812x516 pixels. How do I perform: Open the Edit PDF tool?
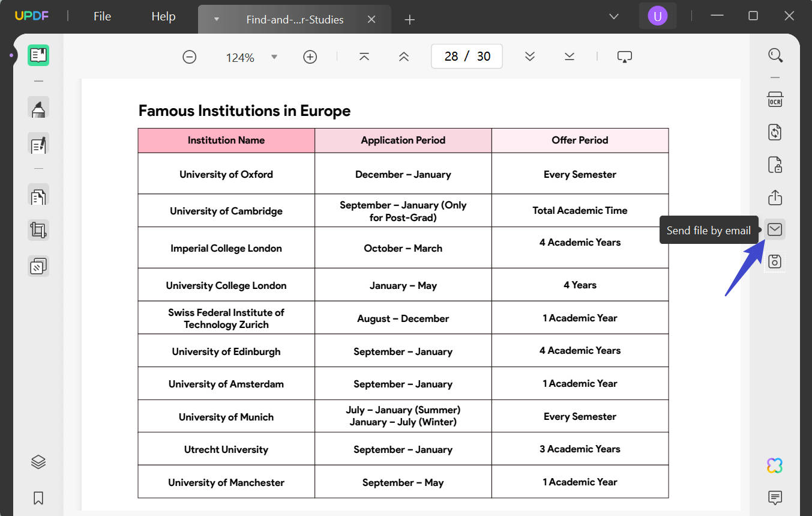click(38, 144)
